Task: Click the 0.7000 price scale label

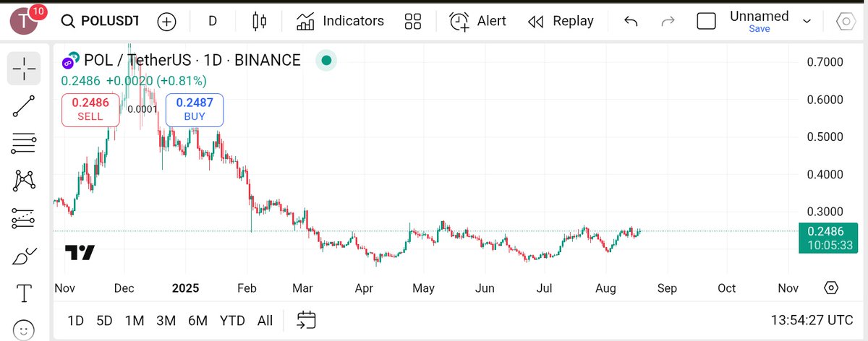Action: coord(825,62)
